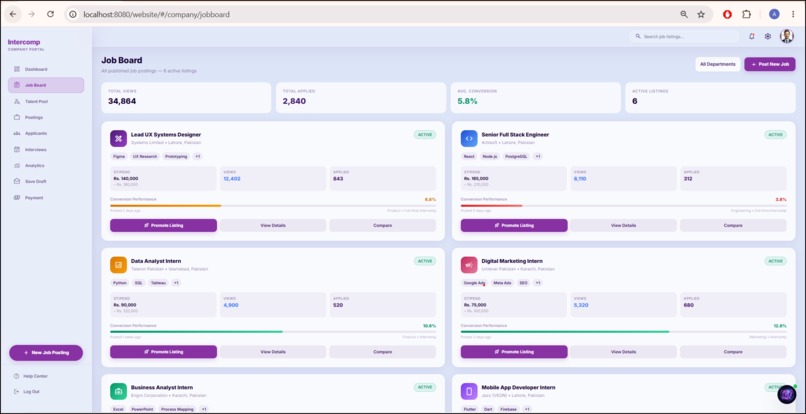Viewport: 806px width, 414px height.
Task: Click the Payment icon in sidebar
Action: point(17,197)
